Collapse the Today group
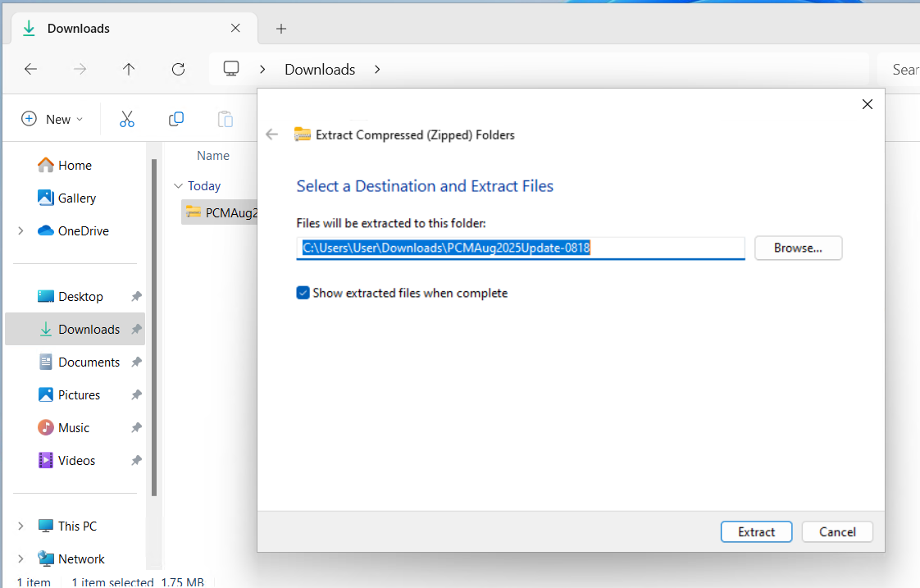920x588 pixels. point(178,186)
